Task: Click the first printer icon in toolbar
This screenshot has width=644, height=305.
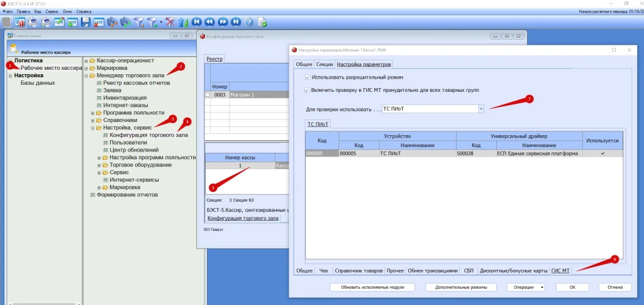Action: pyautogui.click(x=32, y=22)
